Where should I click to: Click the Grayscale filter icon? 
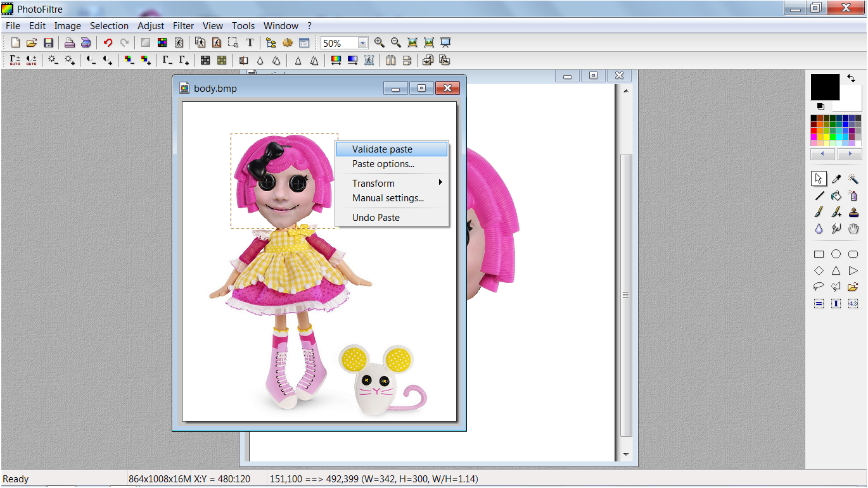tap(205, 60)
